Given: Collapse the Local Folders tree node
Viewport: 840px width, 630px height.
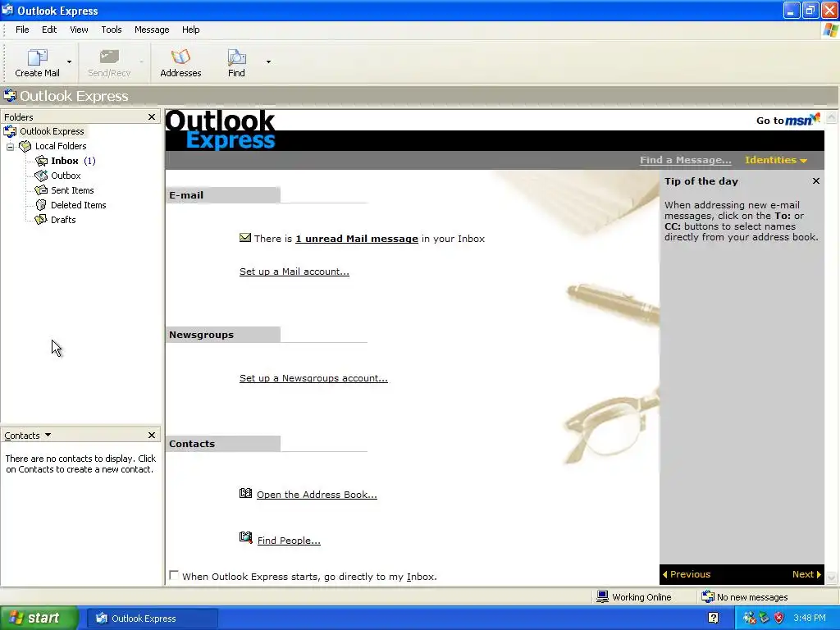Looking at the screenshot, I should coord(10,146).
